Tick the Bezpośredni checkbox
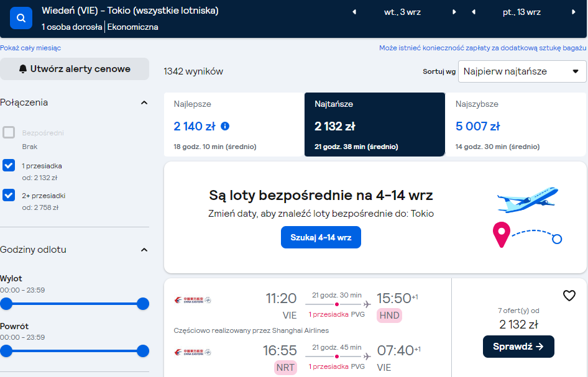 (9, 132)
